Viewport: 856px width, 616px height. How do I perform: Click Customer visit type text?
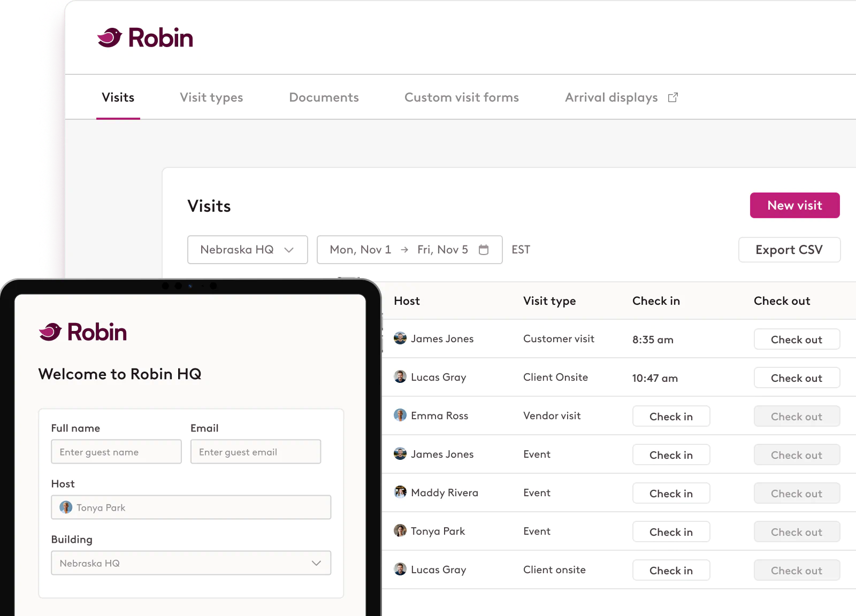[x=559, y=338]
